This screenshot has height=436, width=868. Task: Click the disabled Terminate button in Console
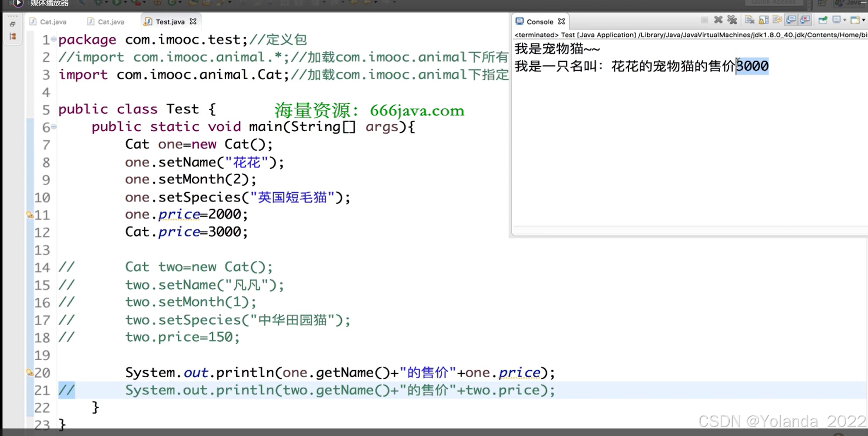tap(704, 20)
